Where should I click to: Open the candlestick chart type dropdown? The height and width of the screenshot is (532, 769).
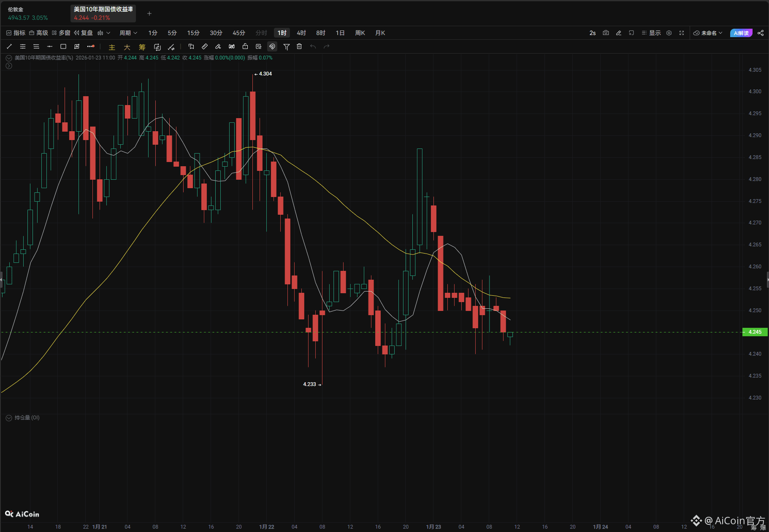[x=104, y=33]
